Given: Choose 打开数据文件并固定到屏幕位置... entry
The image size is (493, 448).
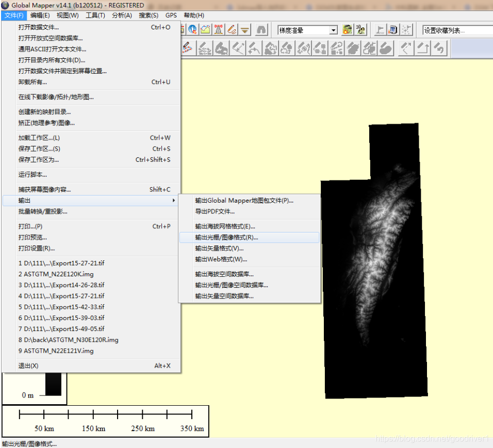Looking at the screenshot, I should click(91, 71).
